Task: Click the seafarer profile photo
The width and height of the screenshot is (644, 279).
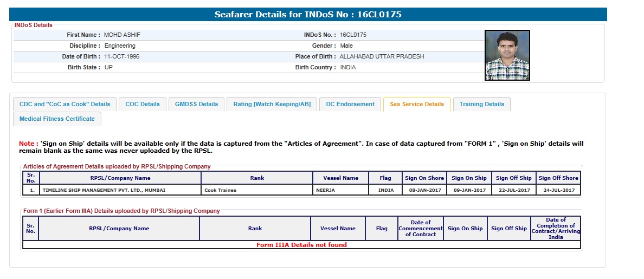Action: click(x=507, y=55)
